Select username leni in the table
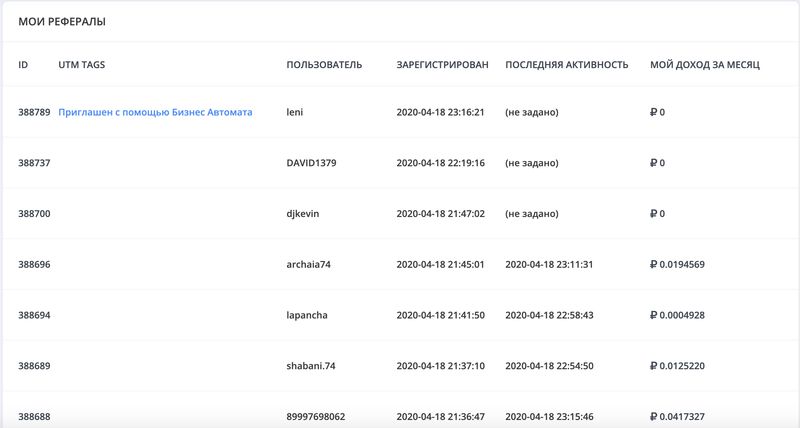 tap(294, 112)
